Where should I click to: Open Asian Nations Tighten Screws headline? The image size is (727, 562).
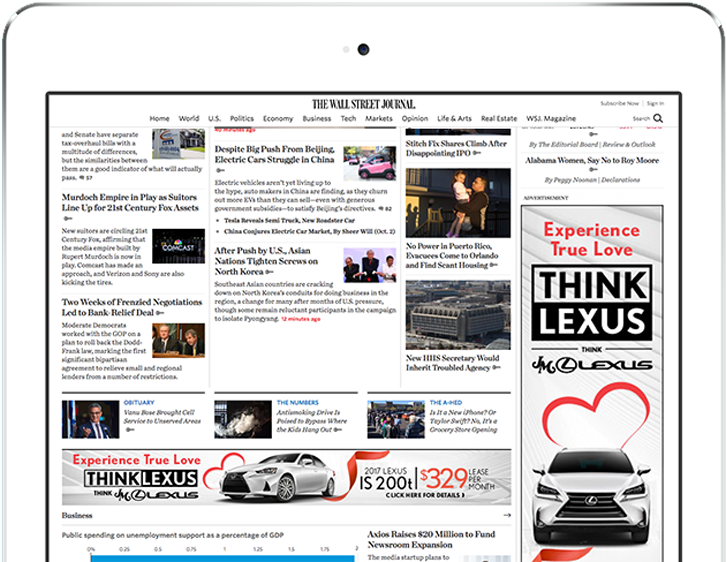[x=267, y=261]
